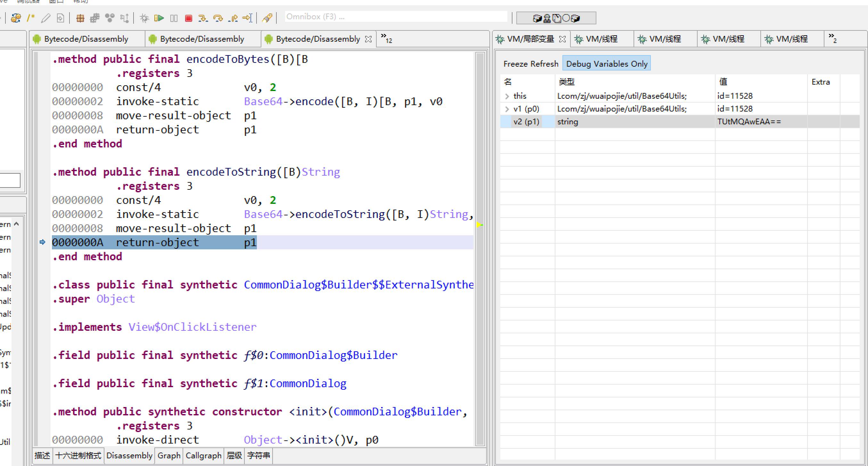The width and height of the screenshot is (868, 466).
Task: Switch to the Graph bottom tab
Action: 169,455
